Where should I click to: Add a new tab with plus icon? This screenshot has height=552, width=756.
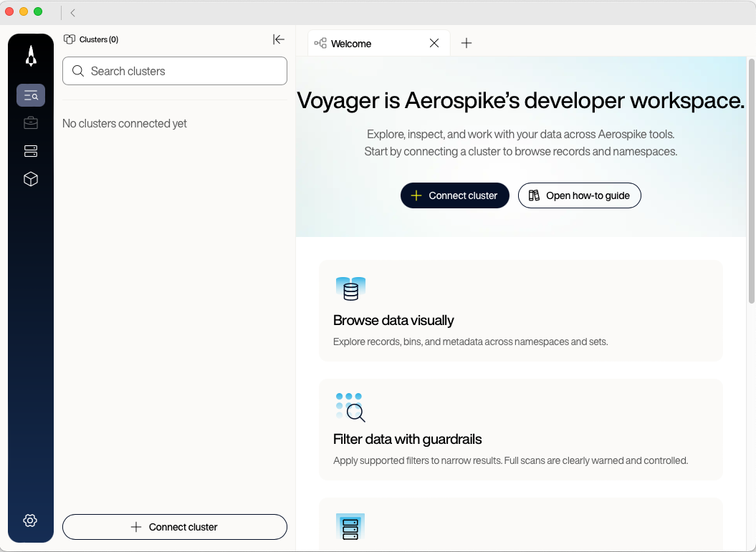pos(466,43)
